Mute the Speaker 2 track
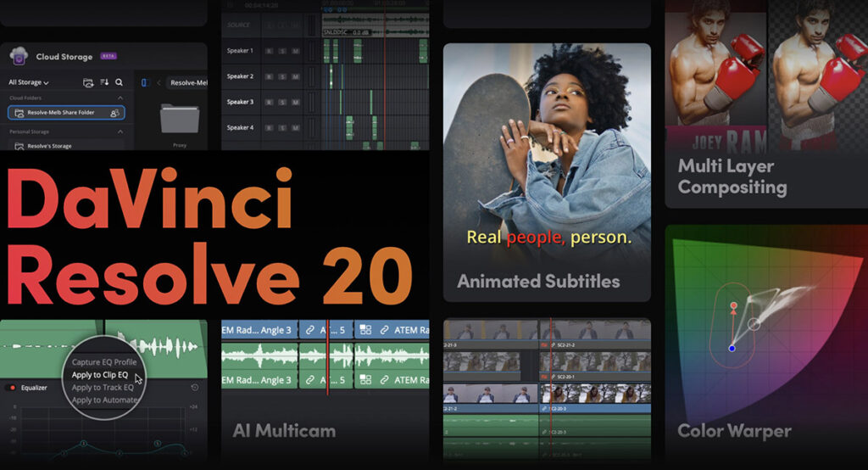The width and height of the screenshot is (868, 470). pyautogui.click(x=296, y=76)
